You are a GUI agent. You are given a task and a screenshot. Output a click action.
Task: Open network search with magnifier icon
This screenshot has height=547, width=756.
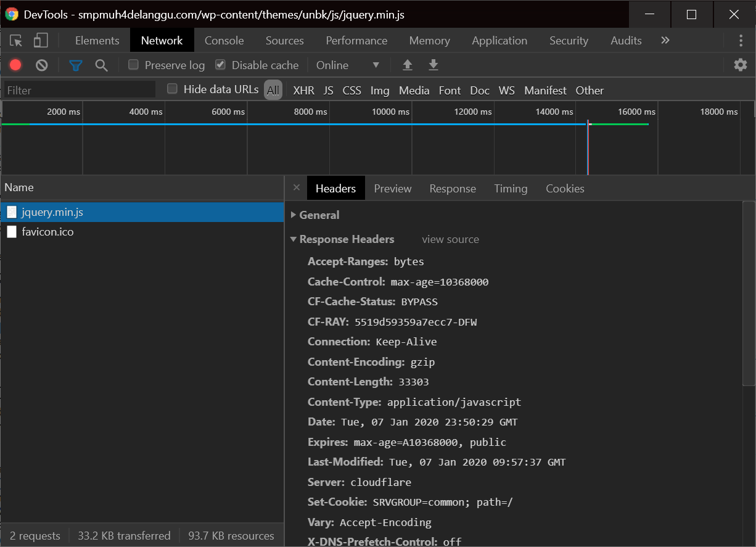(x=101, y=65)
